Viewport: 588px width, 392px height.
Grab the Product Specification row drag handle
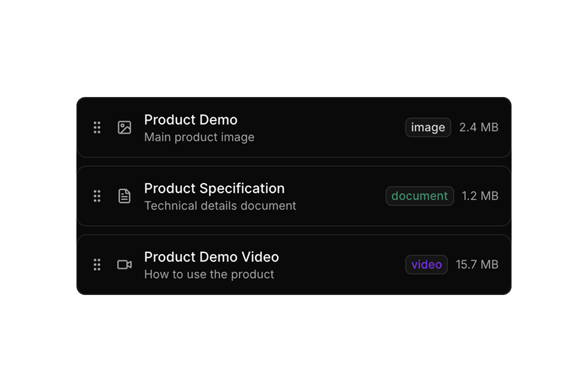click(97, 196)
